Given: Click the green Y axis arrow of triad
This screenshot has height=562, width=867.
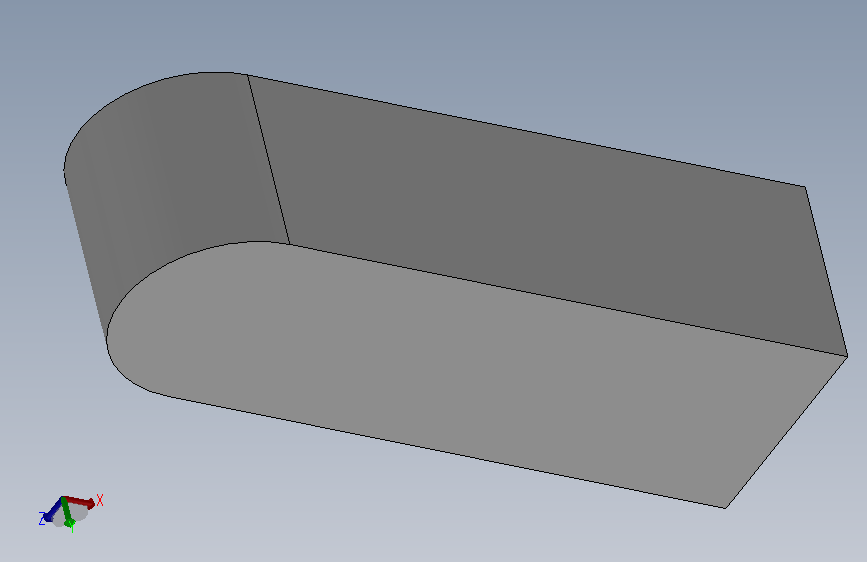Looking at the screenshot, I should click(x=67, y=512).
